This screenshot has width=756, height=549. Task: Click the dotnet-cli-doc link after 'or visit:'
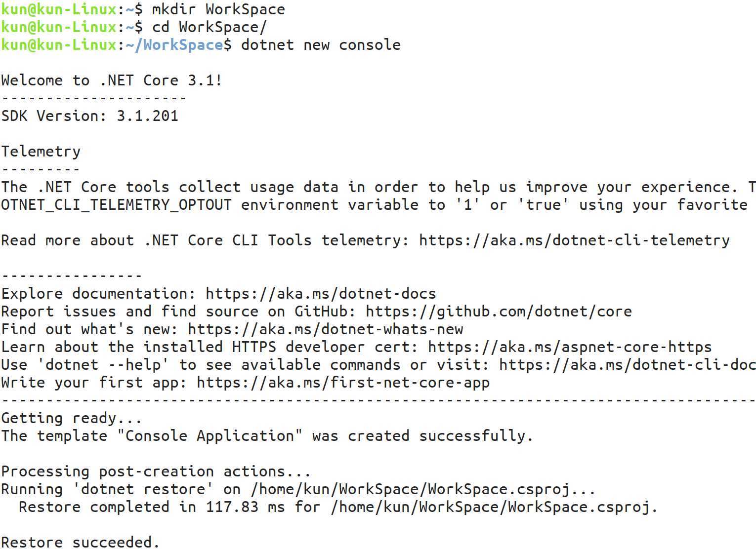(x=627, y=365)
